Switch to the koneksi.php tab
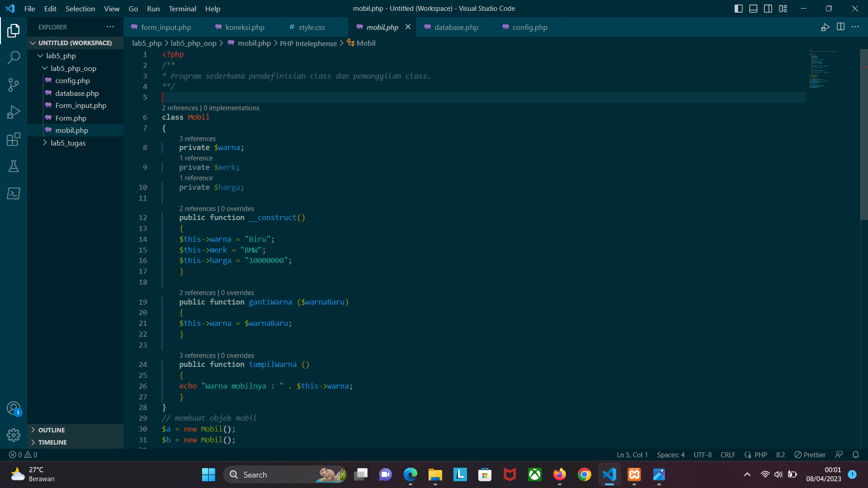The width and height of the screenshot is (868, 488). pyautogui.click(x=245, y=27)
